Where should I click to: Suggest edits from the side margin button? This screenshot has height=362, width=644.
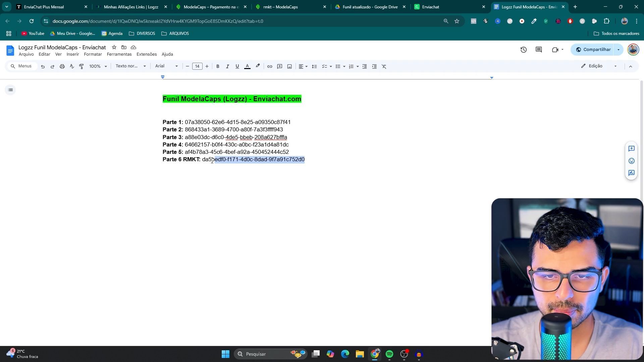coord(631,173)
